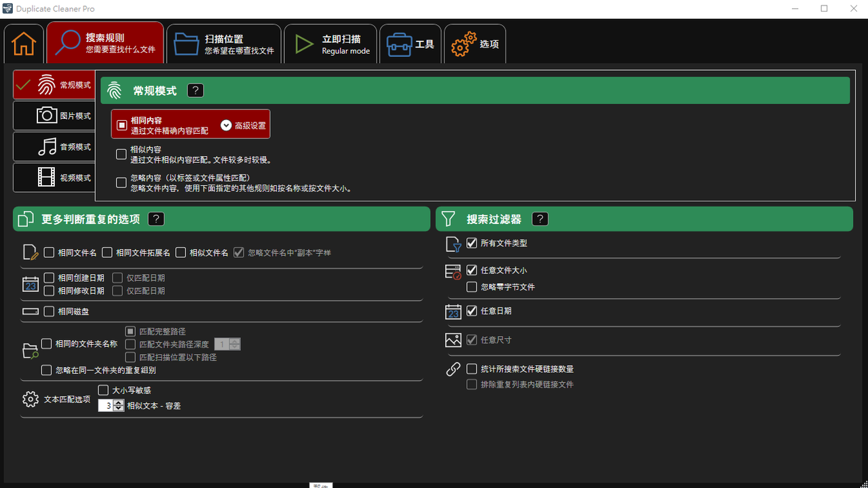This screenshot has height=488, width=868.
Task: Select 相同内容 matching option
Action: (x=121, y=125)
